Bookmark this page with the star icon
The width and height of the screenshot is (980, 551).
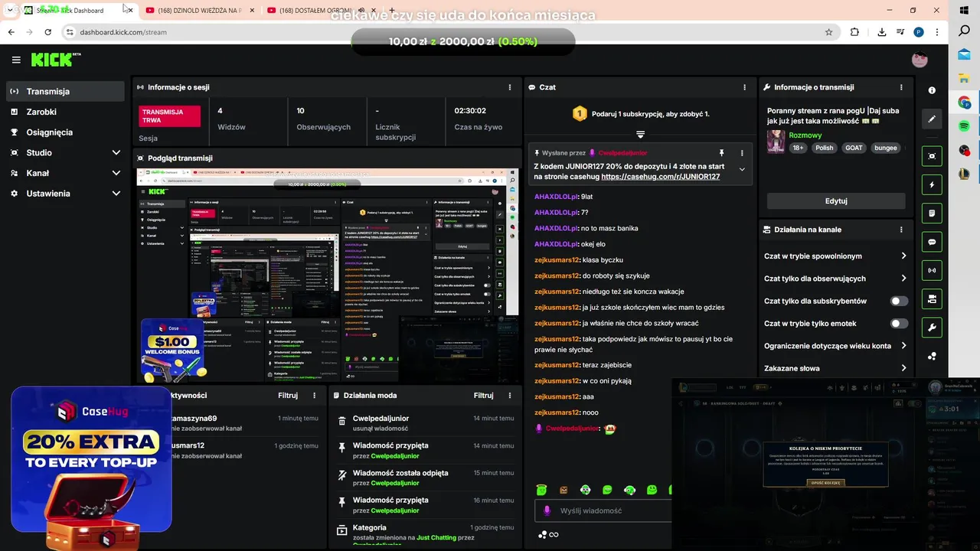point(828,32)
